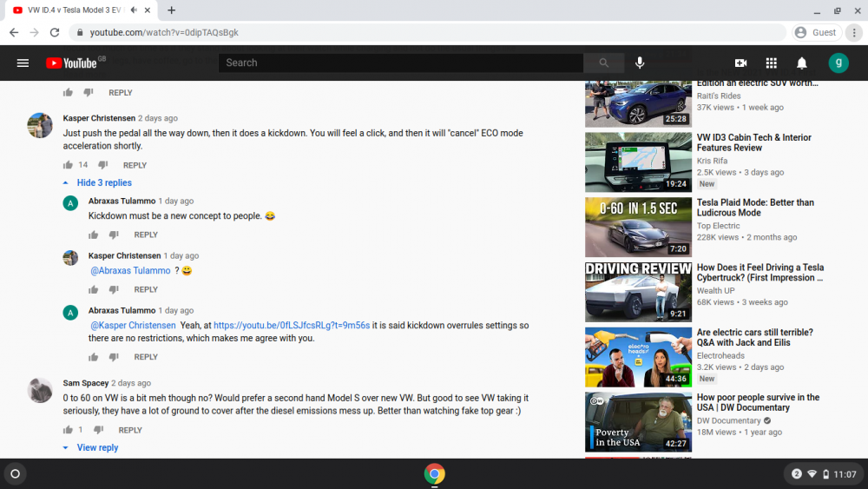The width and height of the screenshot is (868, 489).
Task: Play the Raiti's Rides blue VW thumbnail
Action: 638,104
